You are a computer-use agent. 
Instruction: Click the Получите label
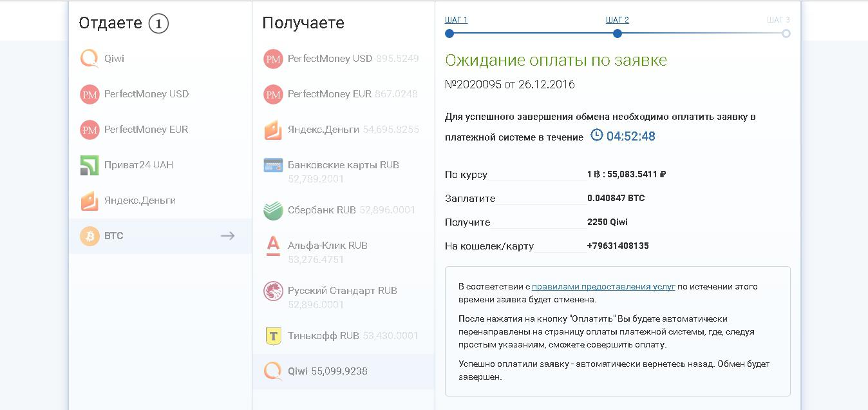(467, 222)
